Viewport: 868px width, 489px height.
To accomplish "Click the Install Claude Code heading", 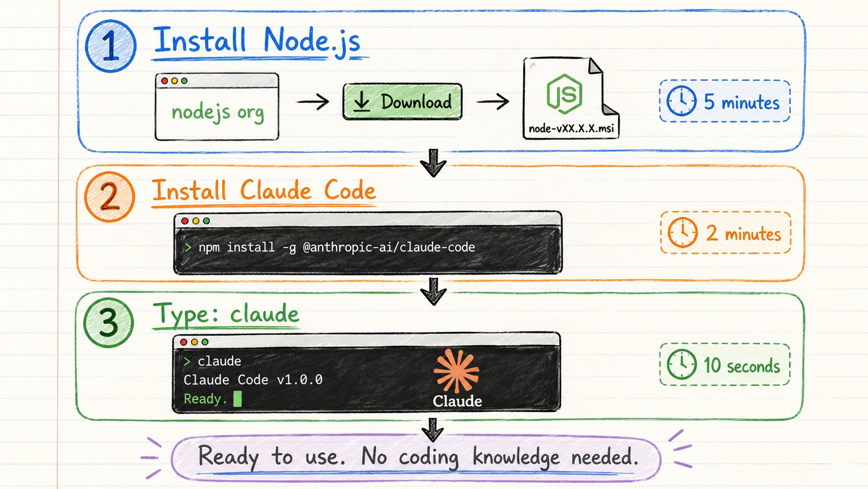I will click(263, 190).
